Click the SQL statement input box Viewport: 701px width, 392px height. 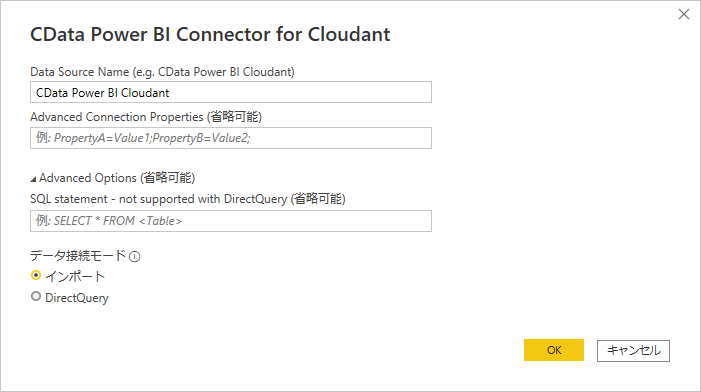click(x=231, y=221)
